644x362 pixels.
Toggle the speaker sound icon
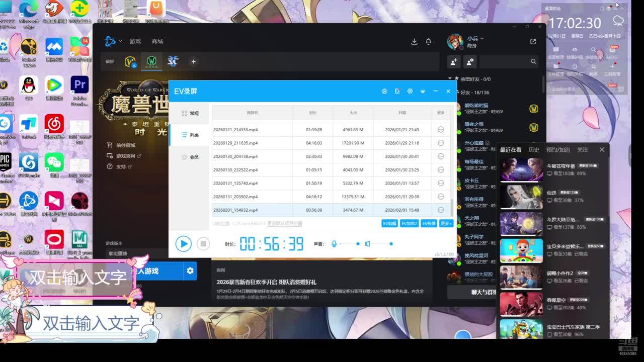(x=367, y=244)
